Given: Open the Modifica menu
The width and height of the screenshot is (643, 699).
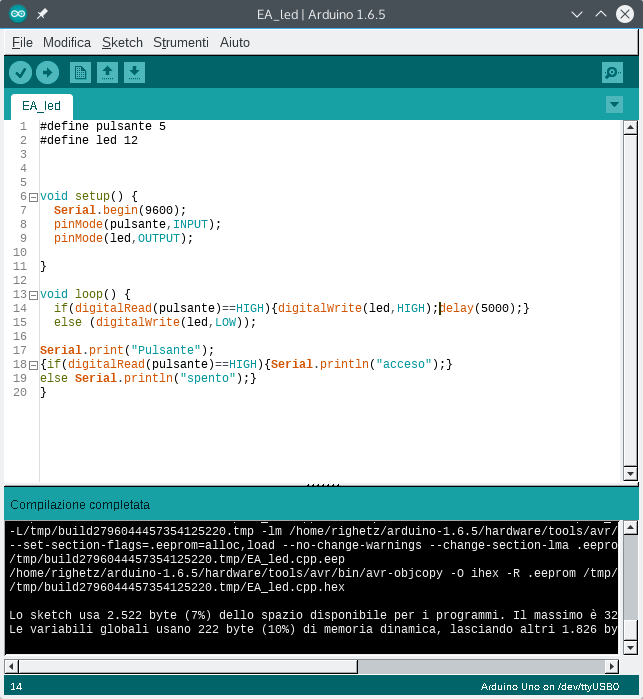Looking at the screenshot, I should [67, 42].
